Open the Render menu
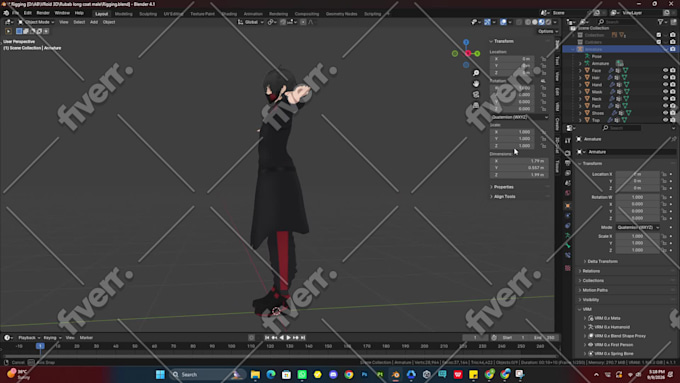 pyautogui.click(x=43, y=13)
